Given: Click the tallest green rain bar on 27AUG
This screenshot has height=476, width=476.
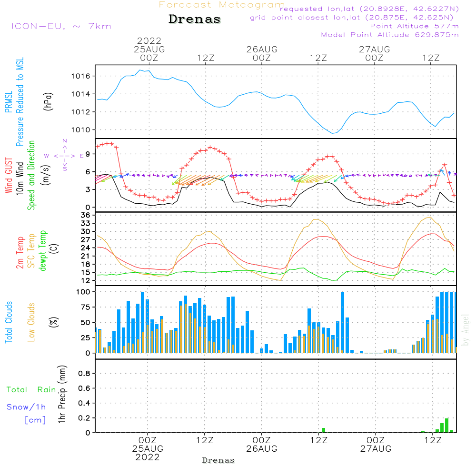Looking at the screenshot, I should tap(446, 426).
